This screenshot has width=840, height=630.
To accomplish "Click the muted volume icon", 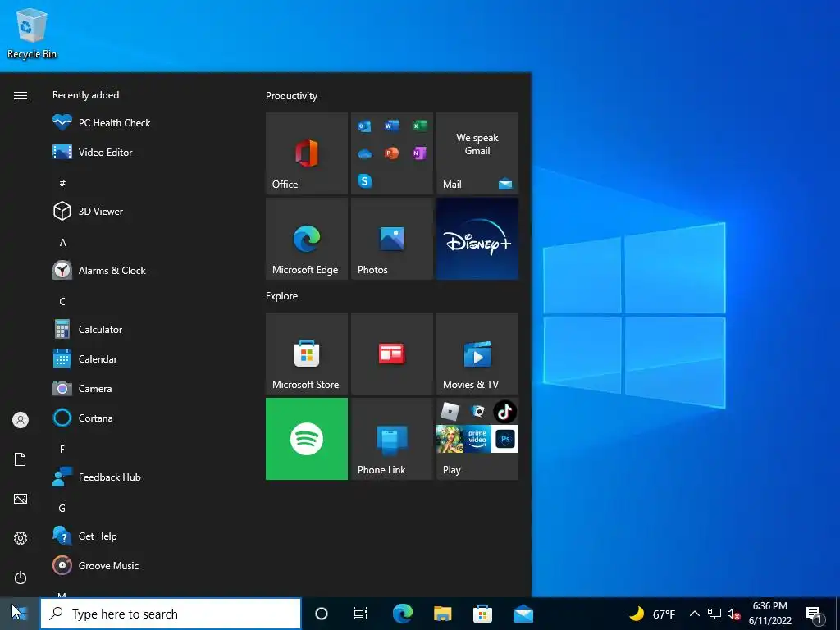I will pyautogui.click(x=733, y=614).
